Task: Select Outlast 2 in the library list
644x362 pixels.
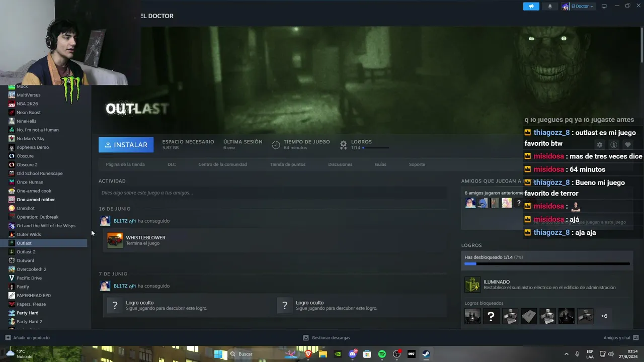Action: (26, 252)
